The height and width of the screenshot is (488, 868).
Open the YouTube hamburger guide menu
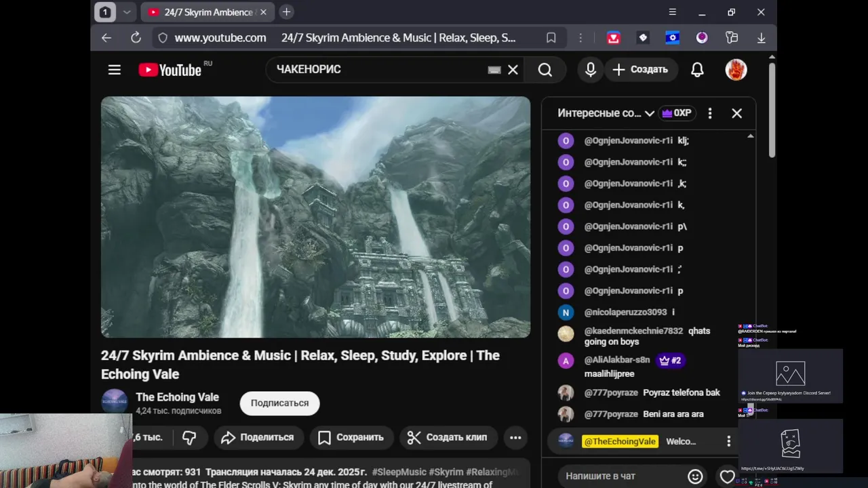pyautogui.click(x=114, y=70)
